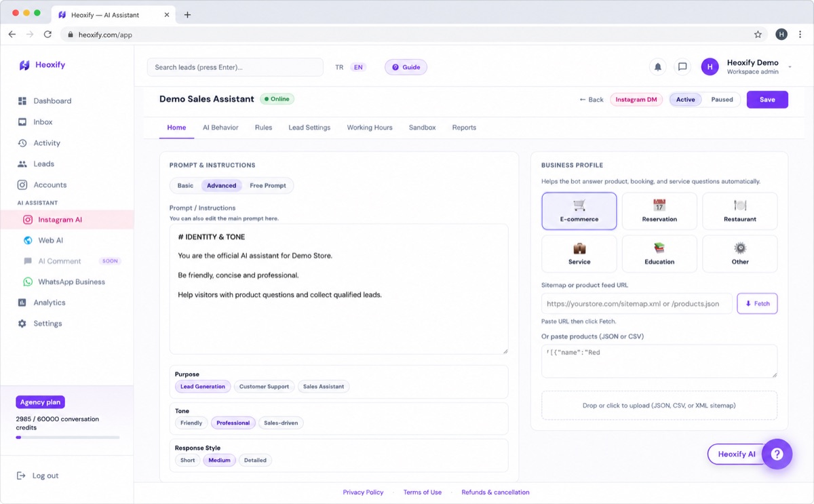Select the E-commerce business type card
This screenshot has width=814, height=504.
579,212
